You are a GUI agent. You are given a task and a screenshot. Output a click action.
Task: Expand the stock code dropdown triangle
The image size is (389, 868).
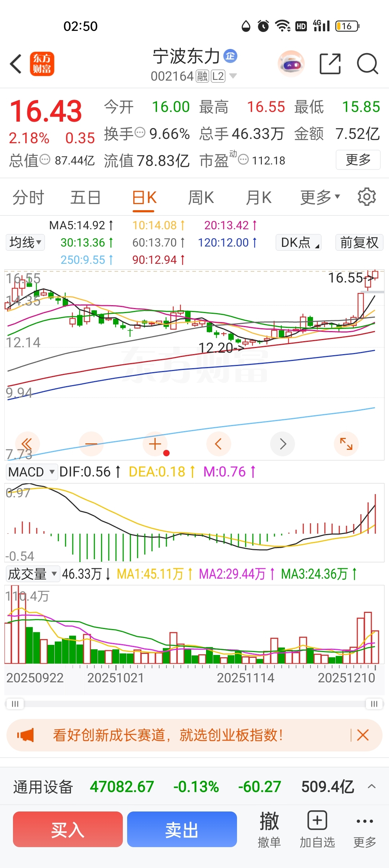(233, 76)
